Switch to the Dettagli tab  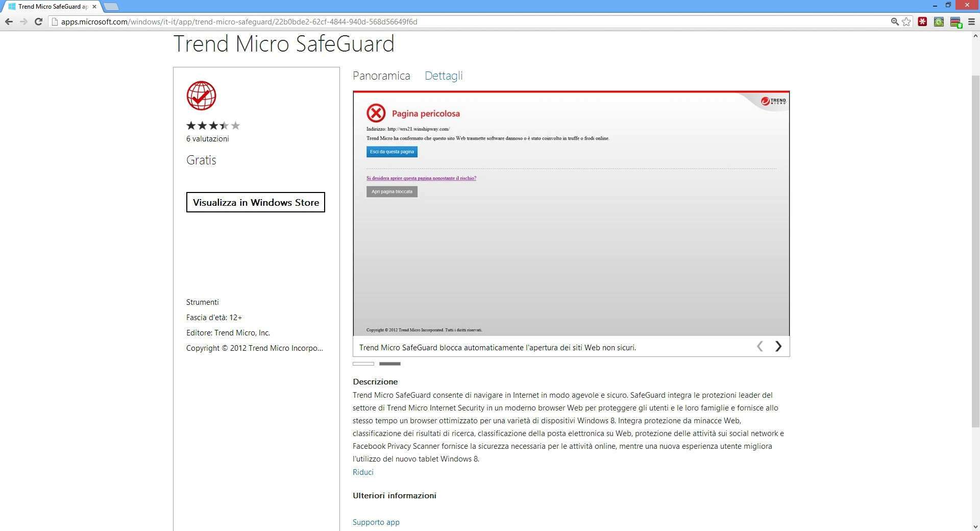[x=444, y=76]
